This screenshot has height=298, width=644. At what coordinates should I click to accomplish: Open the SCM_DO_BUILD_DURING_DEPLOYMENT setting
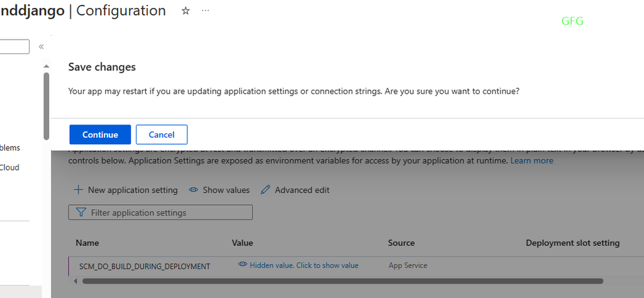[145, 266]
